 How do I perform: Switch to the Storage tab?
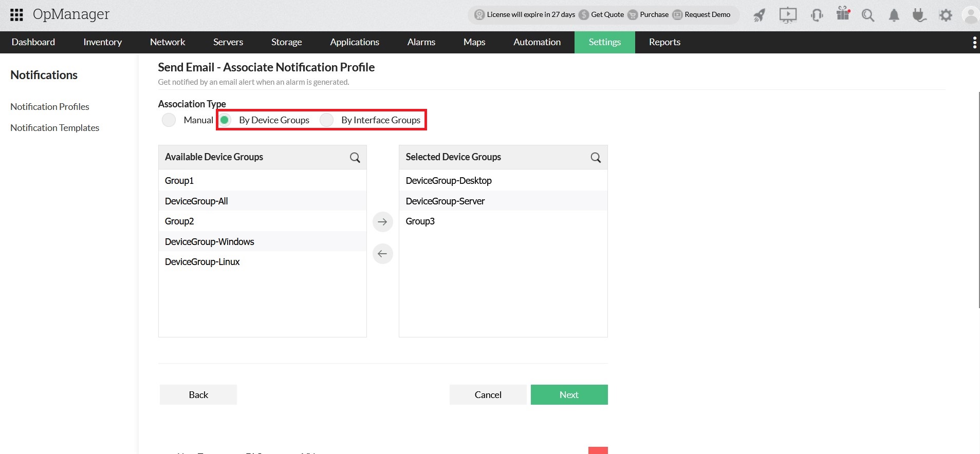[287, 42]
